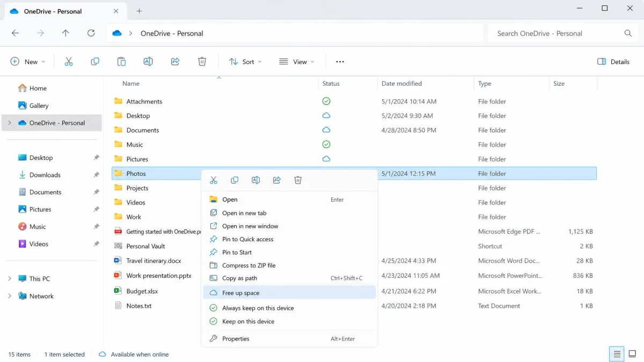The height and width of the screenshot is (362, 644).
Task: Go back with the Back arrow
Action: [15, 33]
